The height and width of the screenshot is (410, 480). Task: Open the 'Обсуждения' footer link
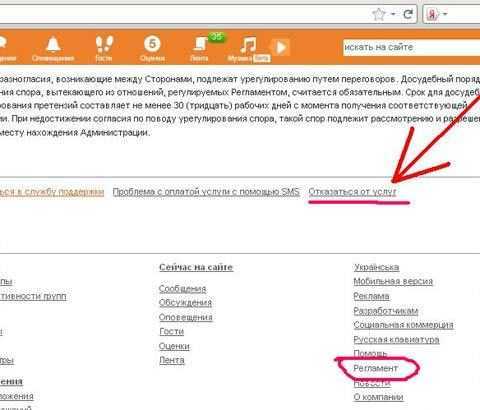[x=185, y=303]
